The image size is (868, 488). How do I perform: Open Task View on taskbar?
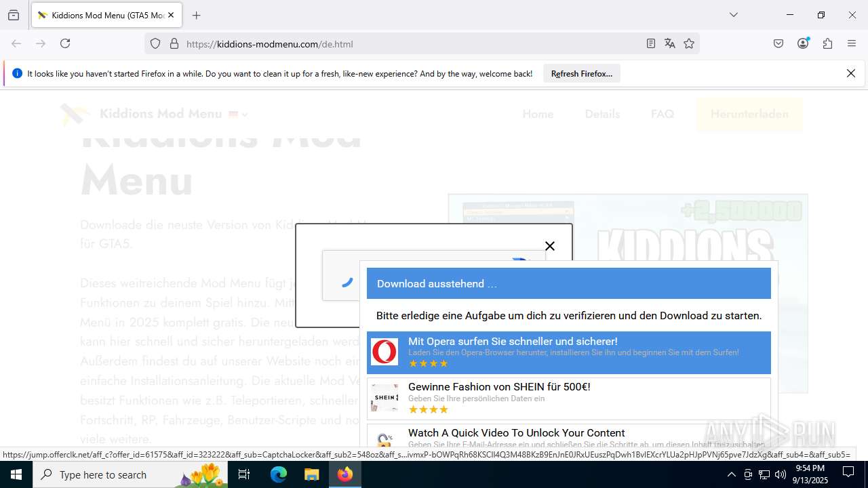point(244,474)
